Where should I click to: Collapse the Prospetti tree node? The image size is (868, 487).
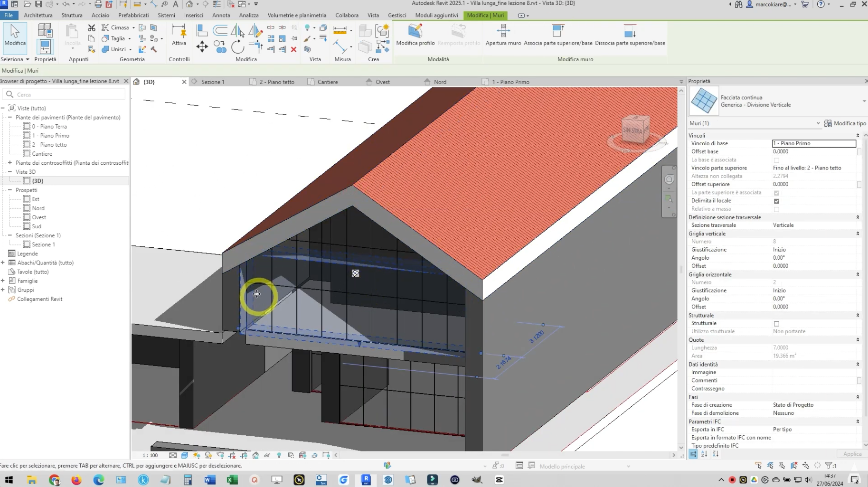pos(9,190)
